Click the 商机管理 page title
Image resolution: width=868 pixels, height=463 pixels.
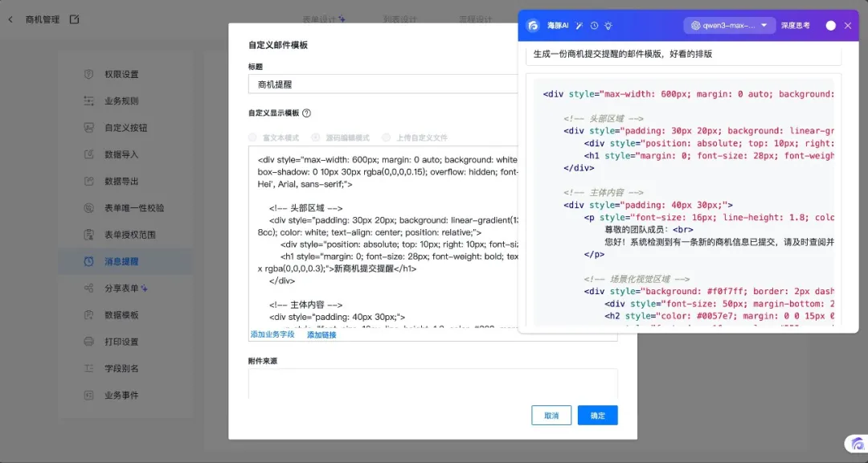click(x=43, y=19)
